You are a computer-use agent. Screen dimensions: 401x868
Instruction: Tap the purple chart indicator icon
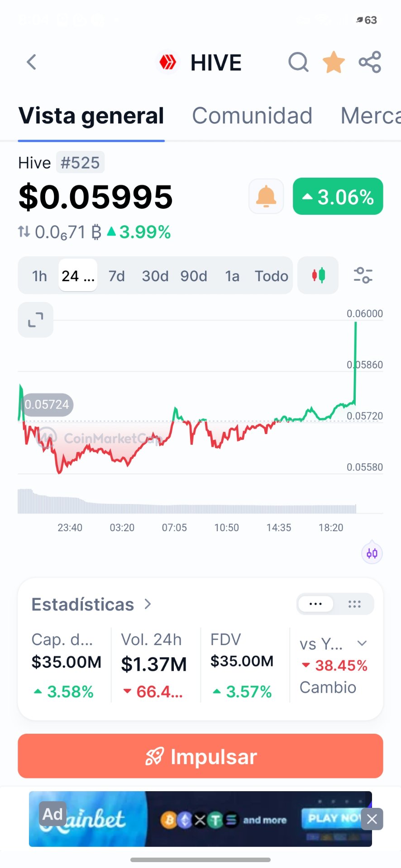coord(372,553)
